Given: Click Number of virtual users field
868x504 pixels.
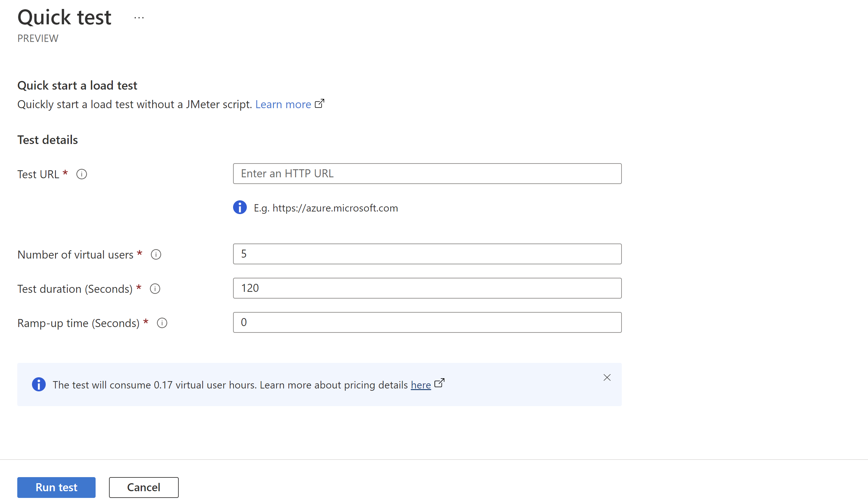Looking at the screenshot, I should pos(427,254).
